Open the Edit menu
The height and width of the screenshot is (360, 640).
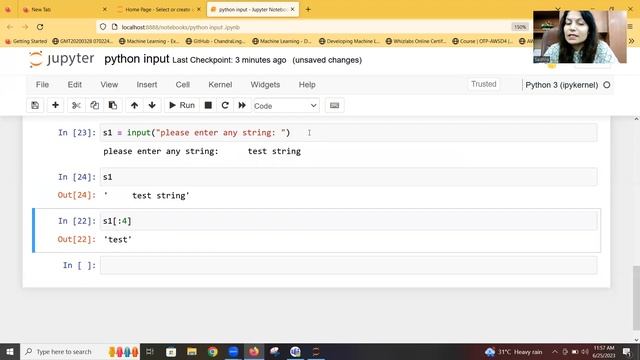tap(75, 84)
